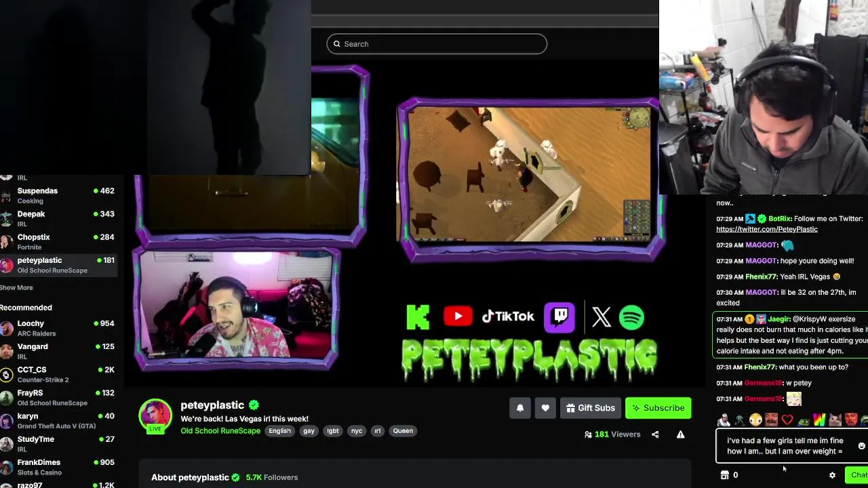Select the English tag

[279, 431]
